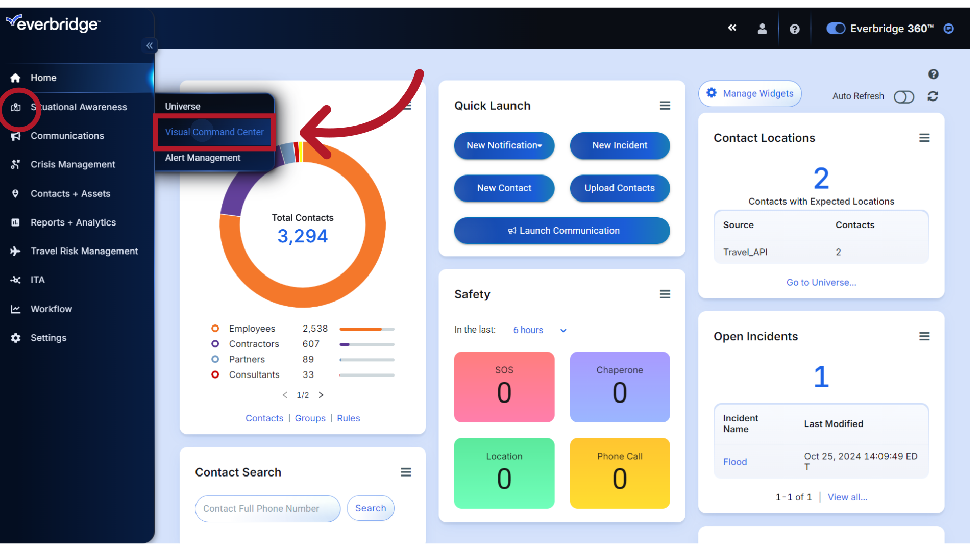This screenshot has height=551, width=980.
Task: Click the Settings gear in the sidebar
Action: [15, 338]
